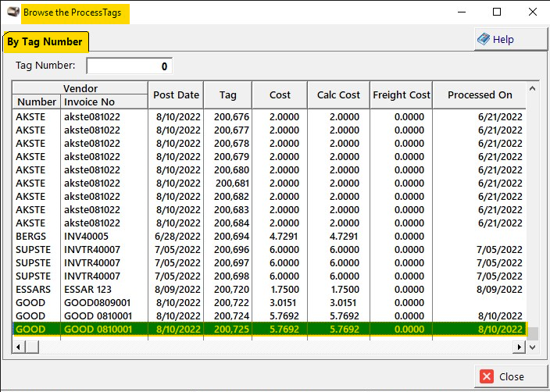Viewport: 550px width, 392px height.
Task: Minimize the Browse the ProcessTags window
Action: [462, 12]
